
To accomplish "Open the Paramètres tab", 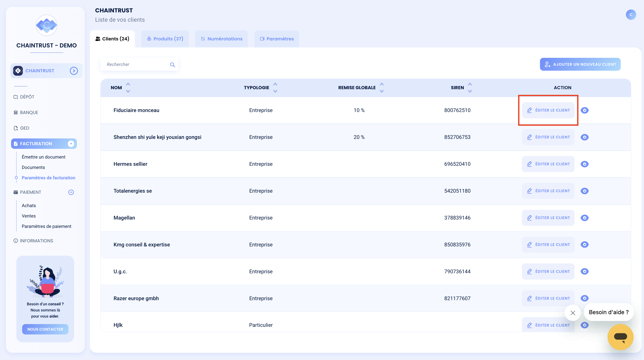I will click(x=277, y=39).
